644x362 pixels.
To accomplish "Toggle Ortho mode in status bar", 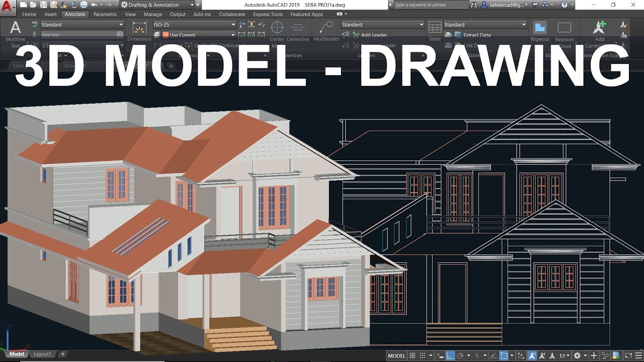I will (450, 355).
